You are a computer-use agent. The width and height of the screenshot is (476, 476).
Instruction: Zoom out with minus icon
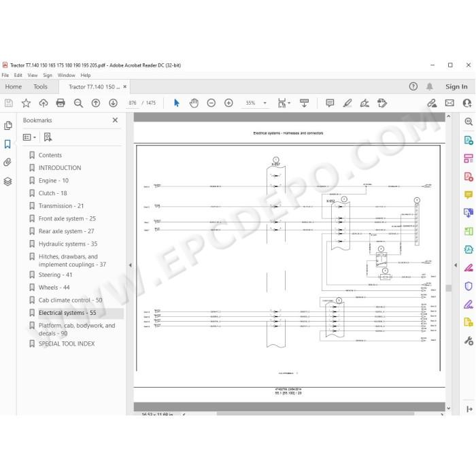pos(211,103)
